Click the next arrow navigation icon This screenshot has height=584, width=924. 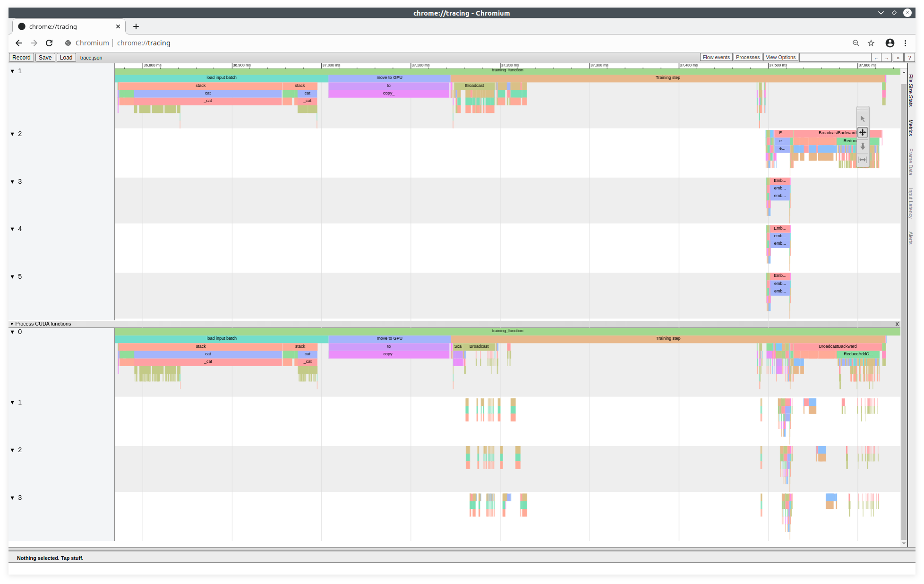[887, 57]
